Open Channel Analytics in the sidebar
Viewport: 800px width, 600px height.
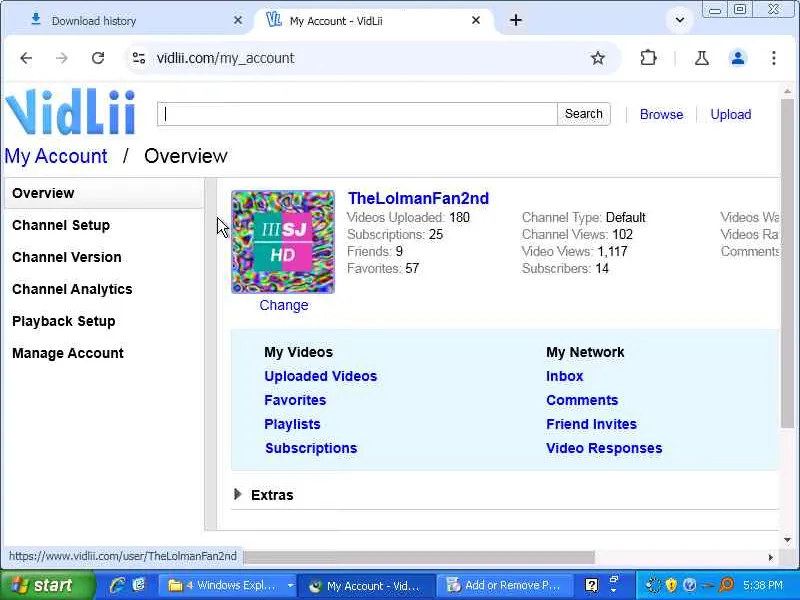click(x=72, y=289)
